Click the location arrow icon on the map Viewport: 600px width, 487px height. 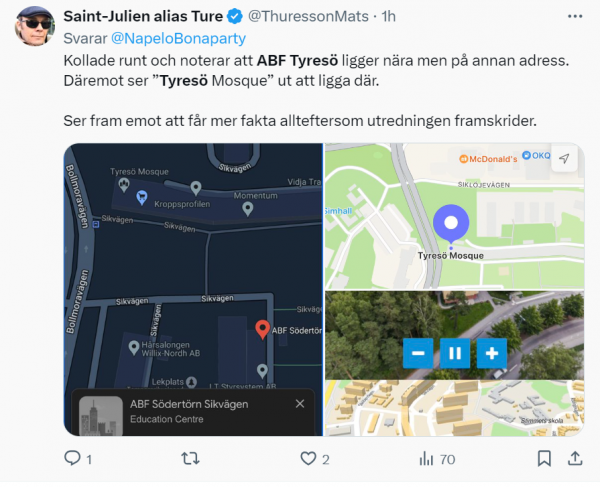coord(564,158)
